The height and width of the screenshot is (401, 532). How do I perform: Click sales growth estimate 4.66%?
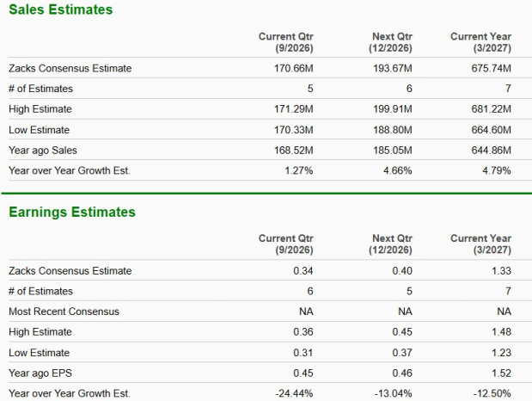[398, 170]
